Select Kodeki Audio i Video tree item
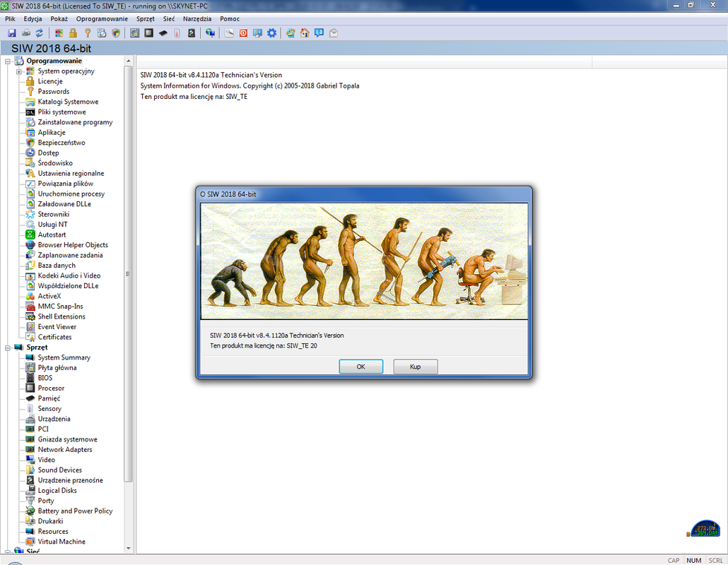 tap(69, 275)
